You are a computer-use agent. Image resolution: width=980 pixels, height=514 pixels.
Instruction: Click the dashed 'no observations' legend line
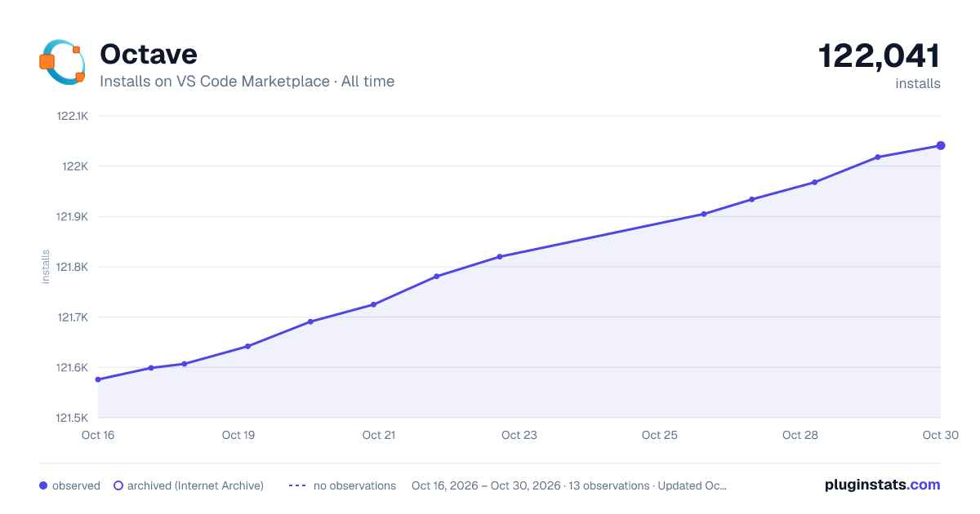pyautogui.click(x=297, y=485)
